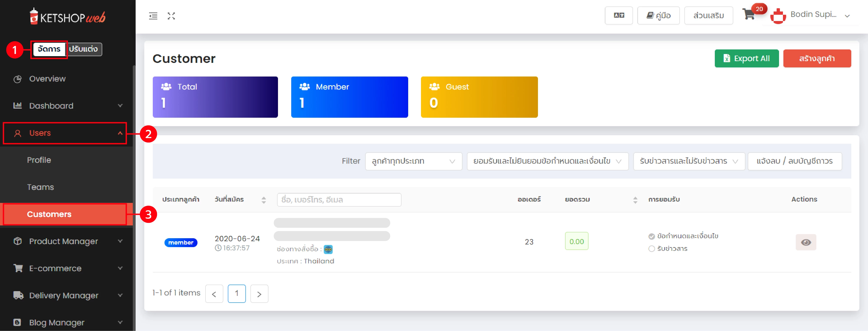Toggle fullscreen with the expand arrows icon
Image resolution: width=868 pixels, height=331 pixels.
[x=171, y=16]
